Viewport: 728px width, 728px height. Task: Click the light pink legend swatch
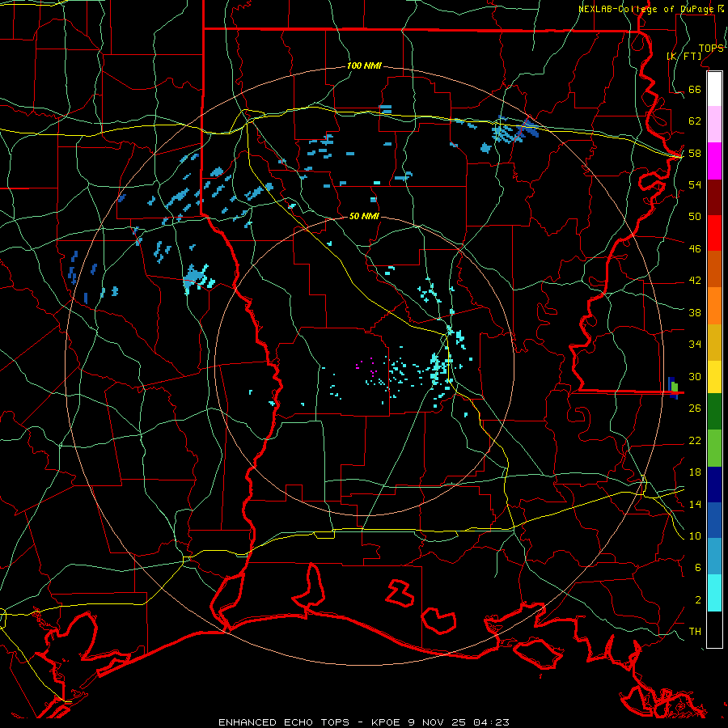(714, 124)
